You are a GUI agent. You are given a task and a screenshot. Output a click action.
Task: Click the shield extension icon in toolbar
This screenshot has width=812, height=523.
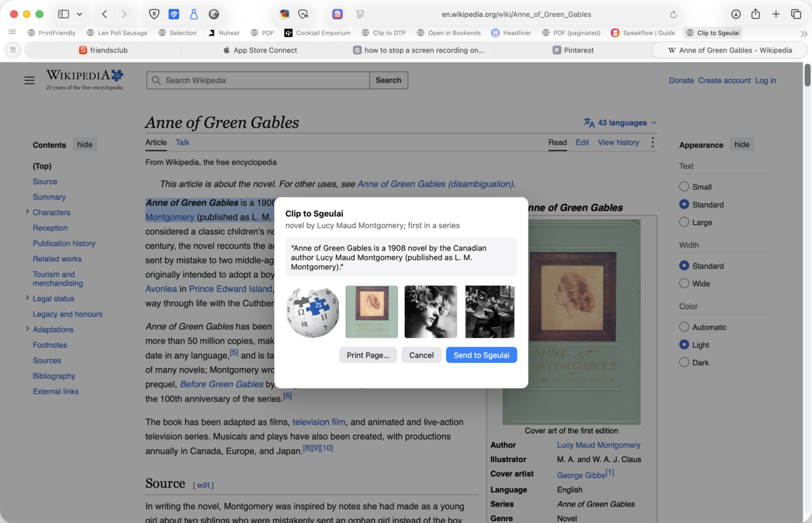[x=154, y=14]
